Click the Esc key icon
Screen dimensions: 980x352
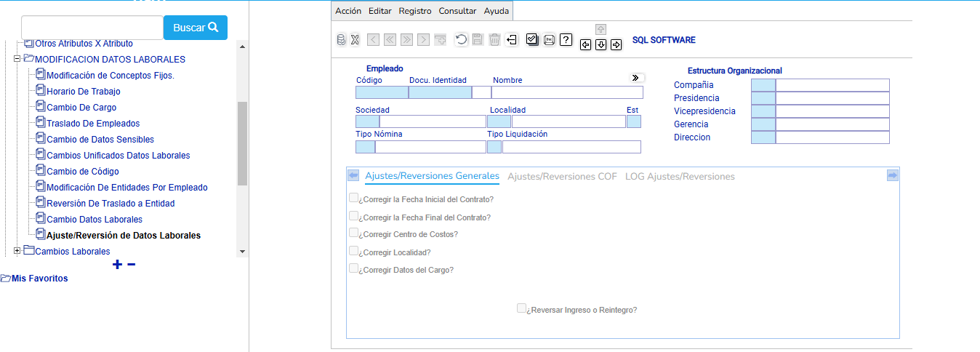tap(550, 40)
